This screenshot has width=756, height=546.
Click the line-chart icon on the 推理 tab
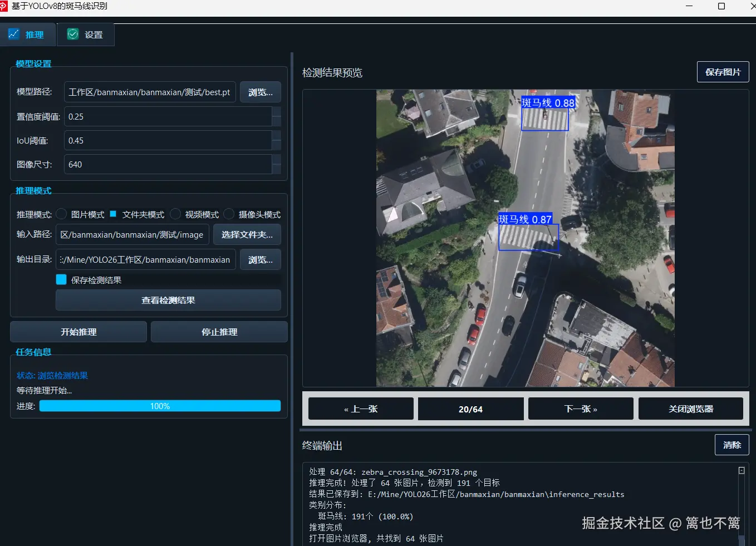coord(14,34)
